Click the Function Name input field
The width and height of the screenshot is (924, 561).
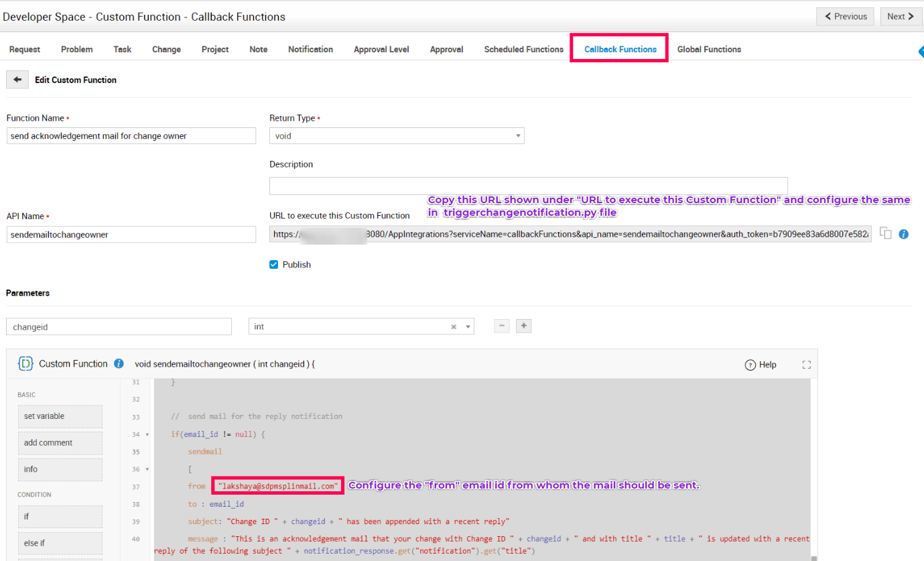tap(131, 136)
